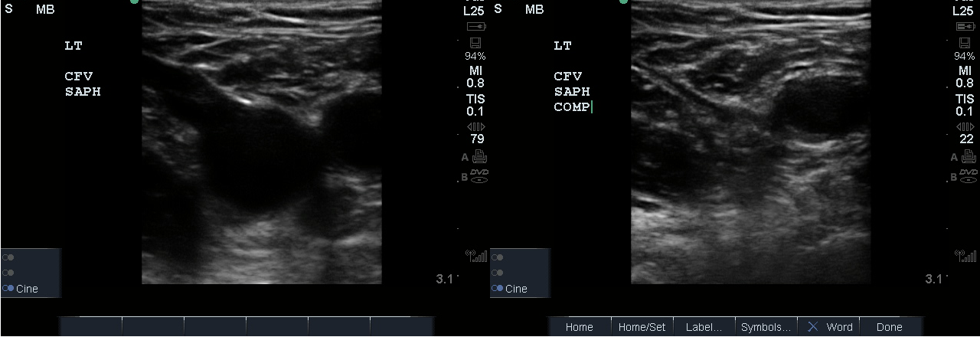Click the cine buffer icon above 22
Image resolution: width=980 pixels, height=337 pixels.
click(965, 126)
